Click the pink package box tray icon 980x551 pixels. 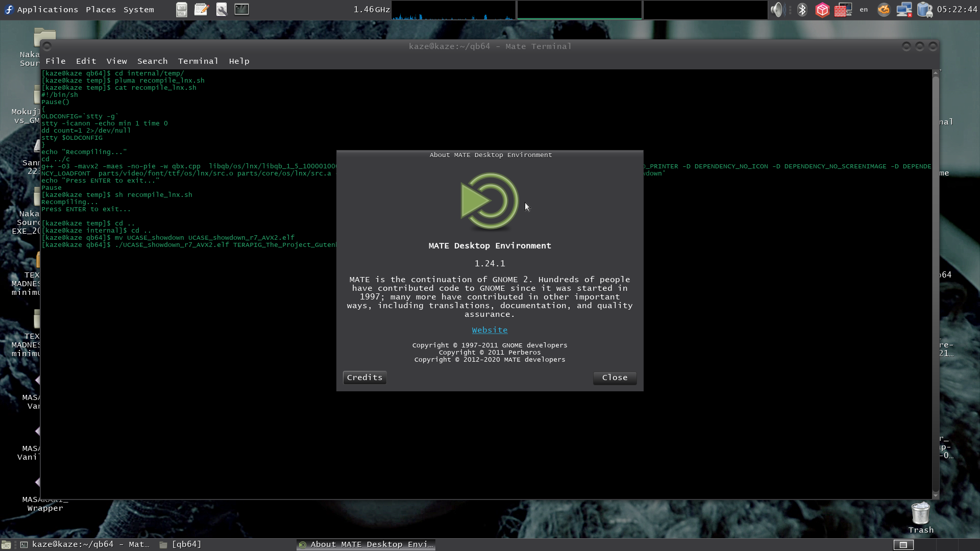tap(822, 9)
